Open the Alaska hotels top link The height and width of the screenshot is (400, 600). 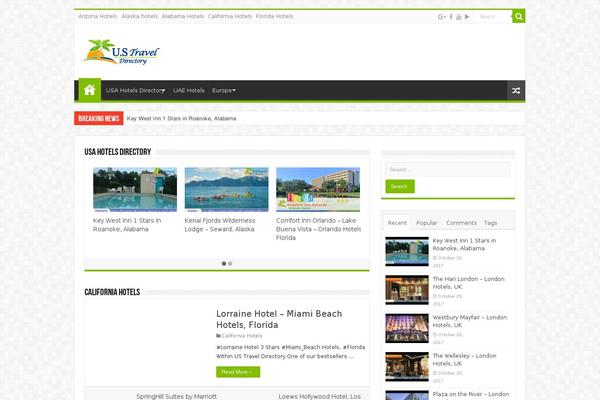[x=139, y=16]
